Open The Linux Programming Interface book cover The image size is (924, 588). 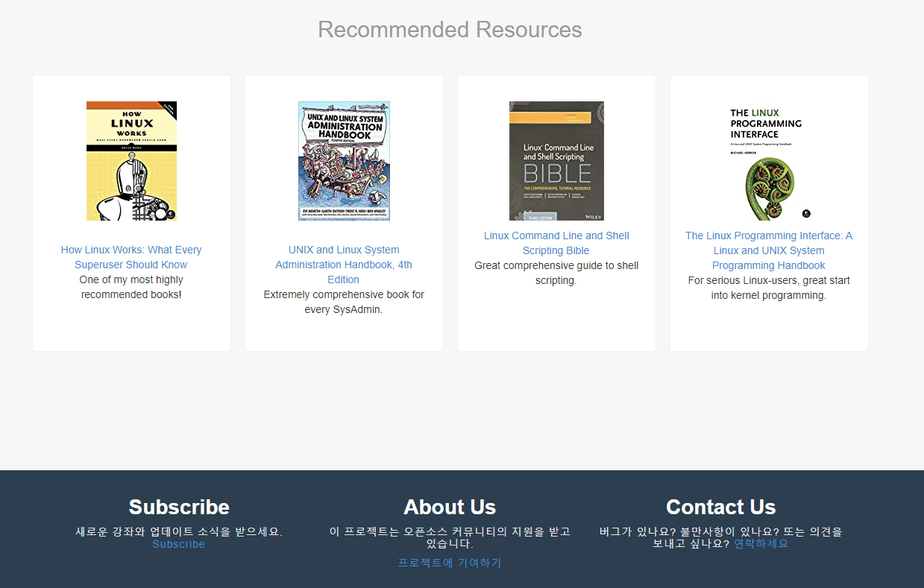point(769,161)
